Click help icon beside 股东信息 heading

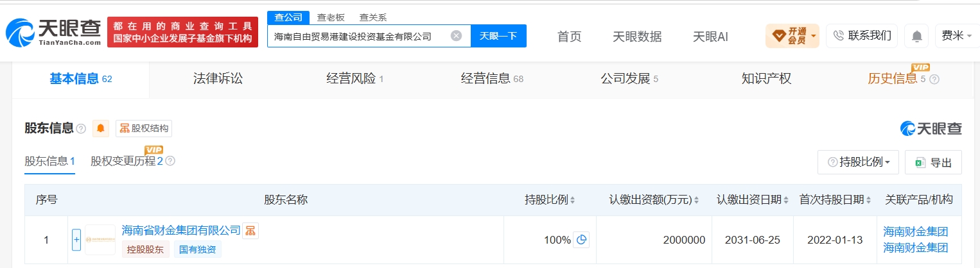click(81, 129)
